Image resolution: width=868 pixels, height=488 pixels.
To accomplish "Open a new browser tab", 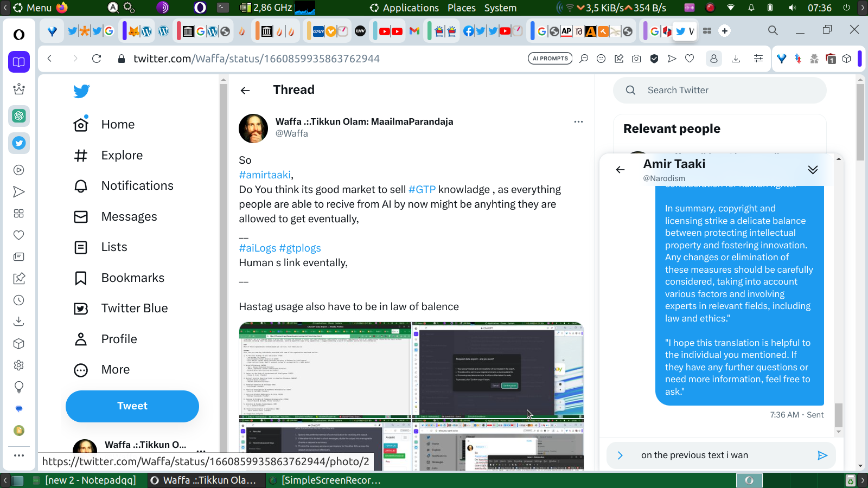I will [725, 31].
